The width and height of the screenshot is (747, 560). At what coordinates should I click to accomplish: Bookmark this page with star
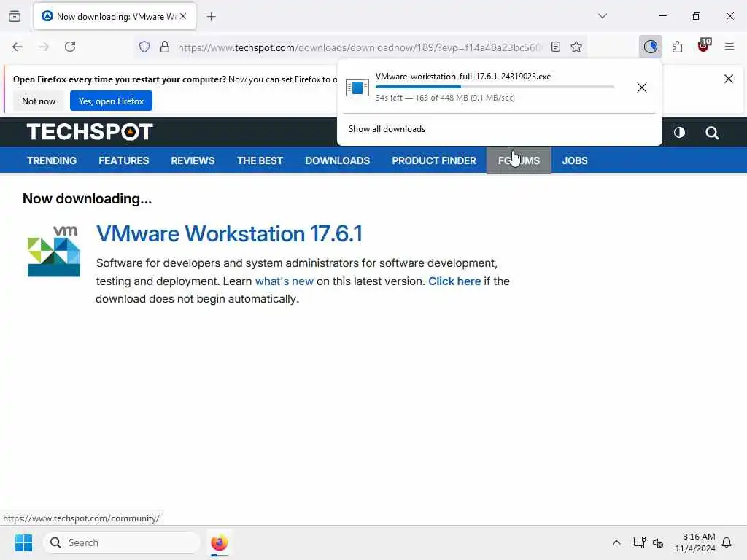click(x=576, y=47)
